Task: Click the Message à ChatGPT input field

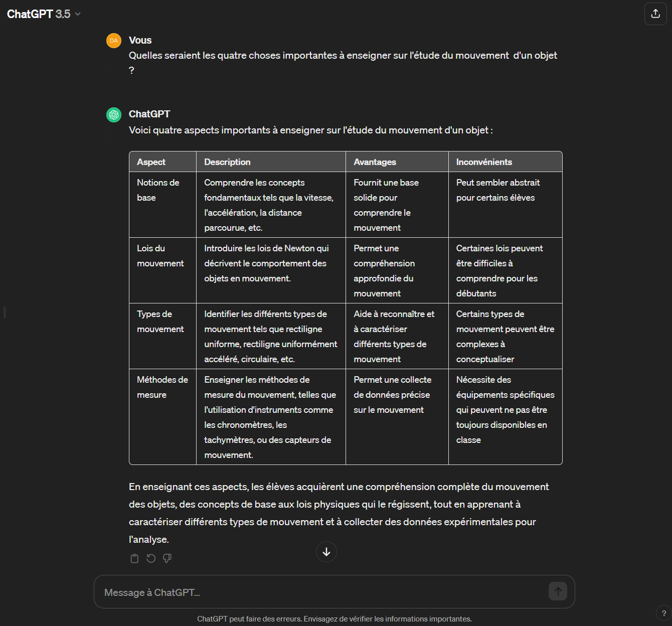Action: (x=321, y=592)
